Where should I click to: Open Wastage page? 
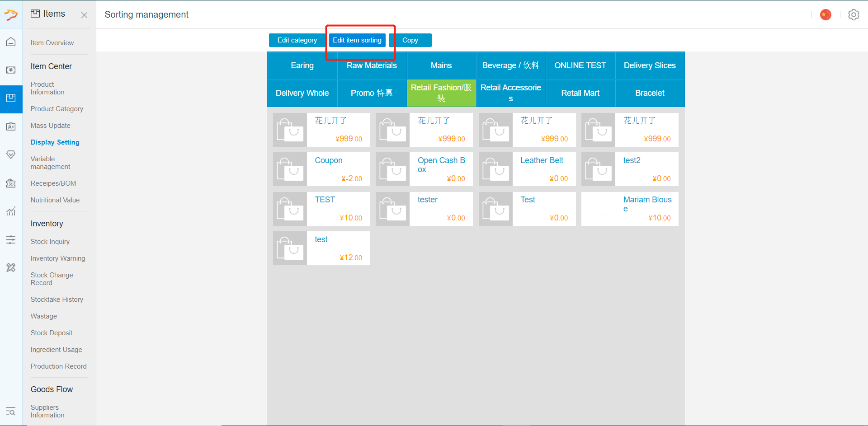(x=44, y=316)
